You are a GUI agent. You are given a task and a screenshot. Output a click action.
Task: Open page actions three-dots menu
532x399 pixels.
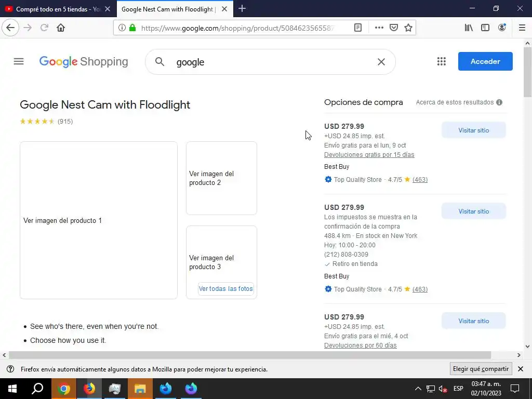379,28
